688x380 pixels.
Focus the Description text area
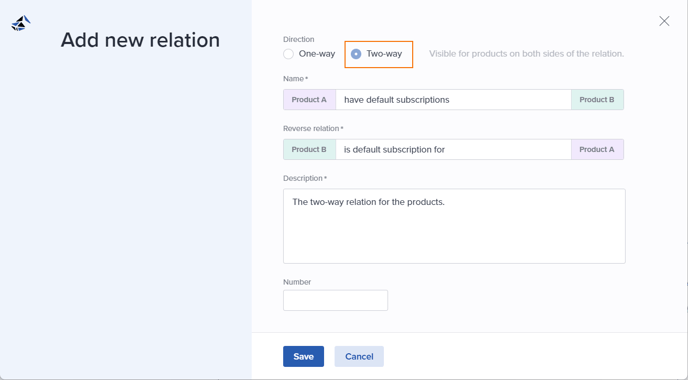[454, 226]
